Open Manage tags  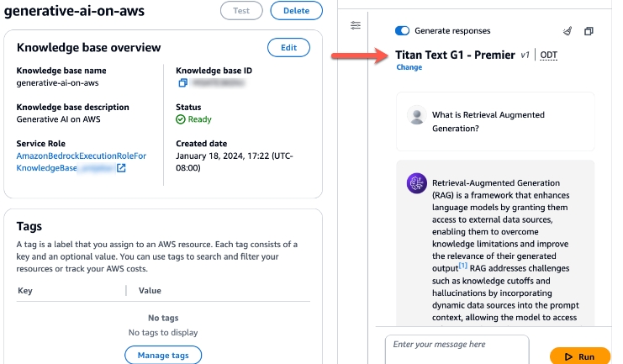(163, 356)
